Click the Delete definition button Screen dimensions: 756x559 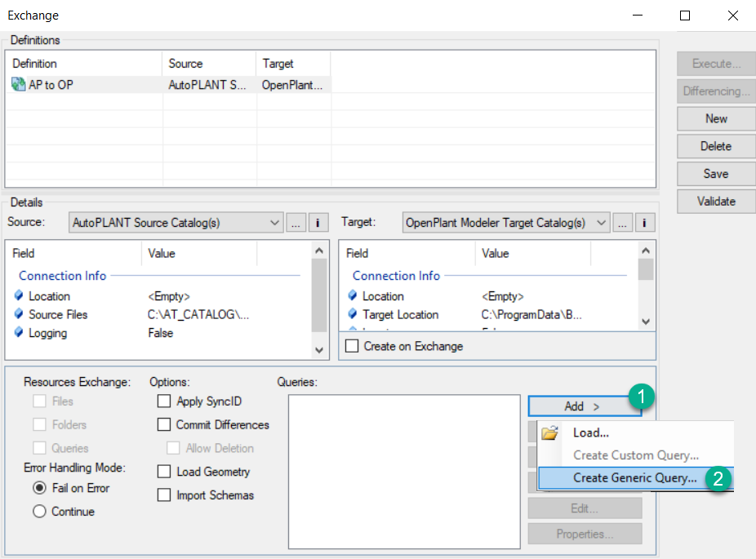pos(716,146)
